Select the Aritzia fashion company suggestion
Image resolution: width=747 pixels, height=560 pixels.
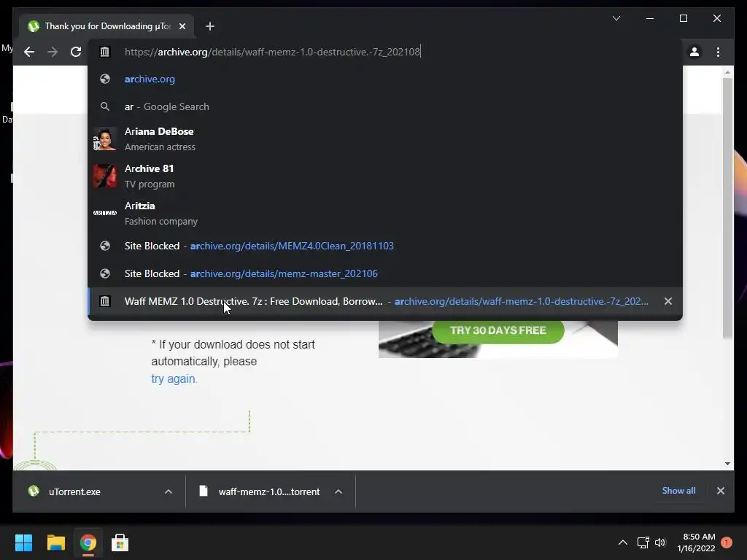385,214
